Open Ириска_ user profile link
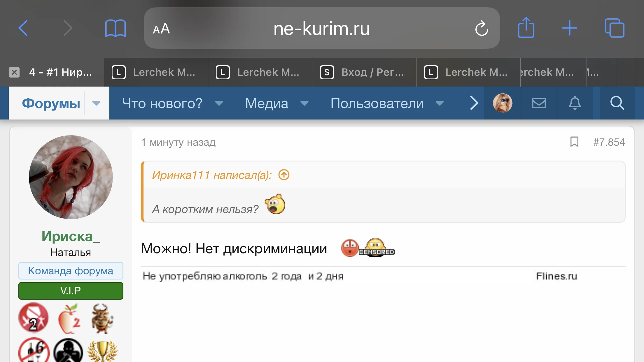This screenshot has height=362, width=644. pos(71,236)
